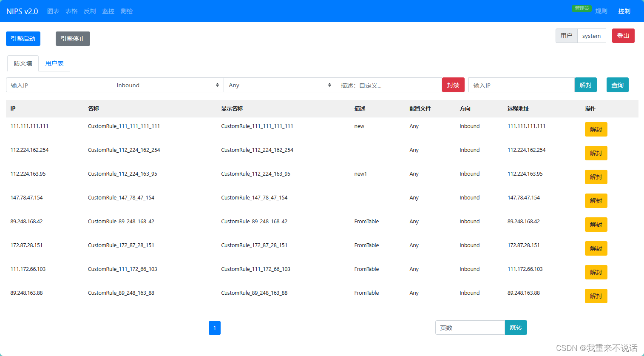Open the 测绘 nav item

coord(127,11)
